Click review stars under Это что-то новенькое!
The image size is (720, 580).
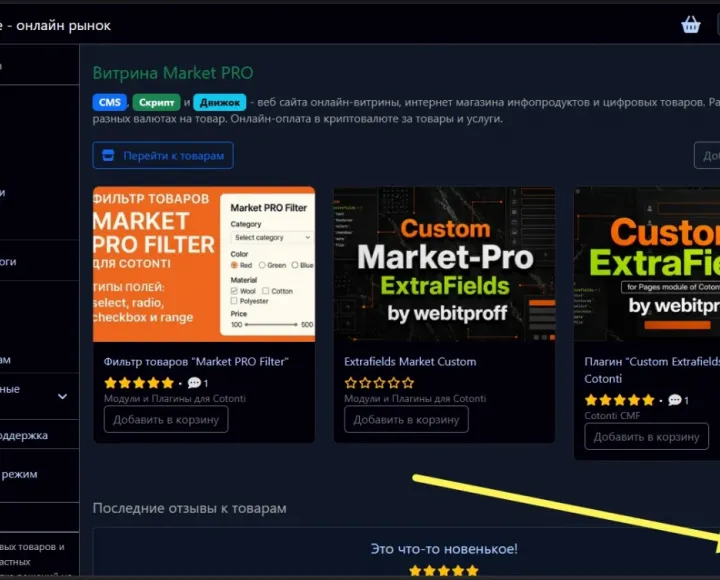coord(444,571)
